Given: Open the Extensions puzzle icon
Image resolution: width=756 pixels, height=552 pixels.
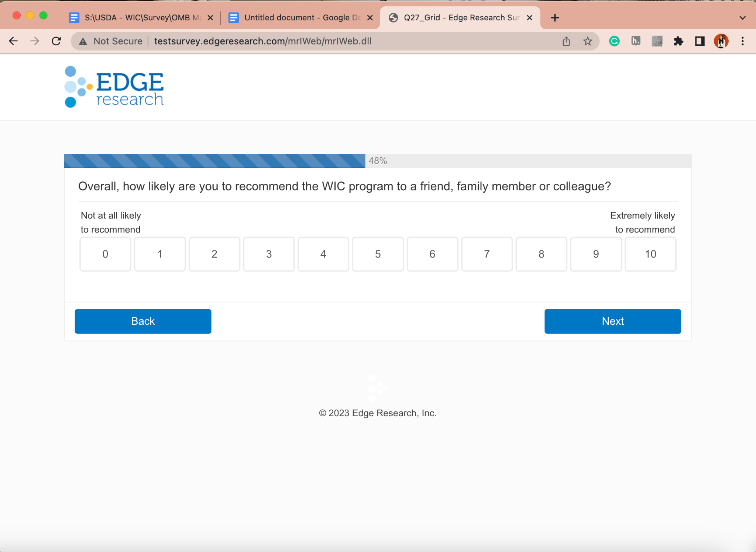Looking at the screenshot, I should click(678, 41).
